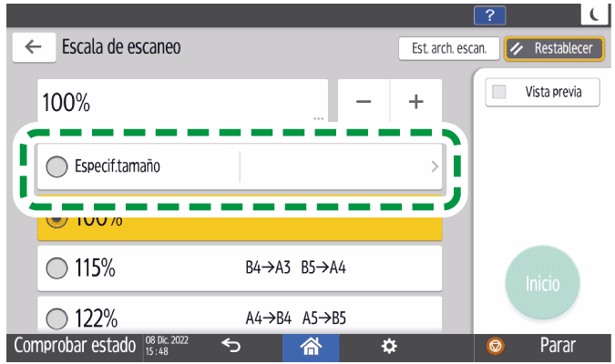Decrease scale with the minus button
Screen dimensions: 615x364
click(x=364, y=102)
